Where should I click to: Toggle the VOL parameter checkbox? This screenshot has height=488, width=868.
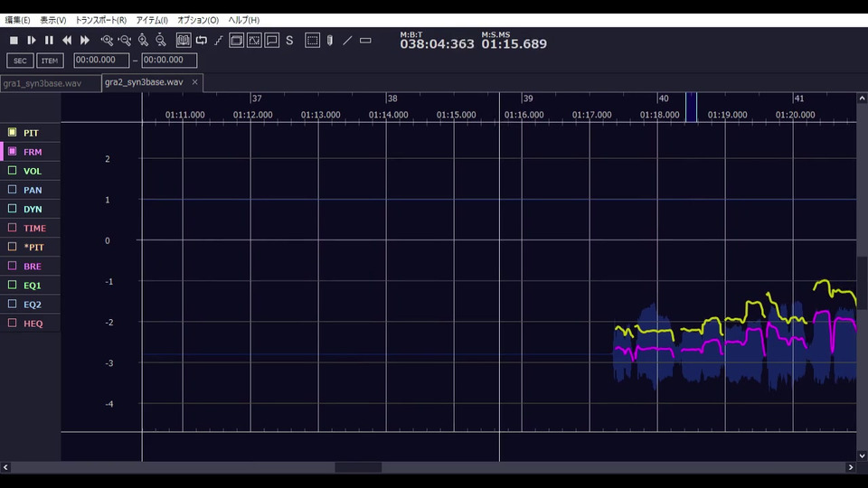[x=12, y=171]
